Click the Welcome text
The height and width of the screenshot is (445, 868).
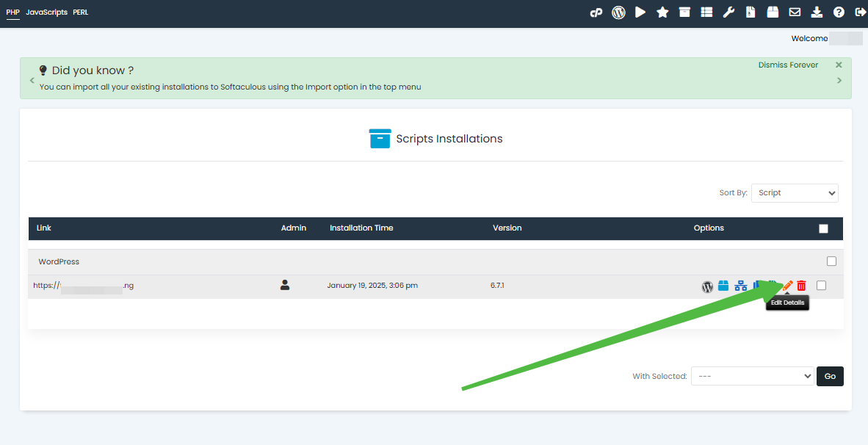point(809,38)
